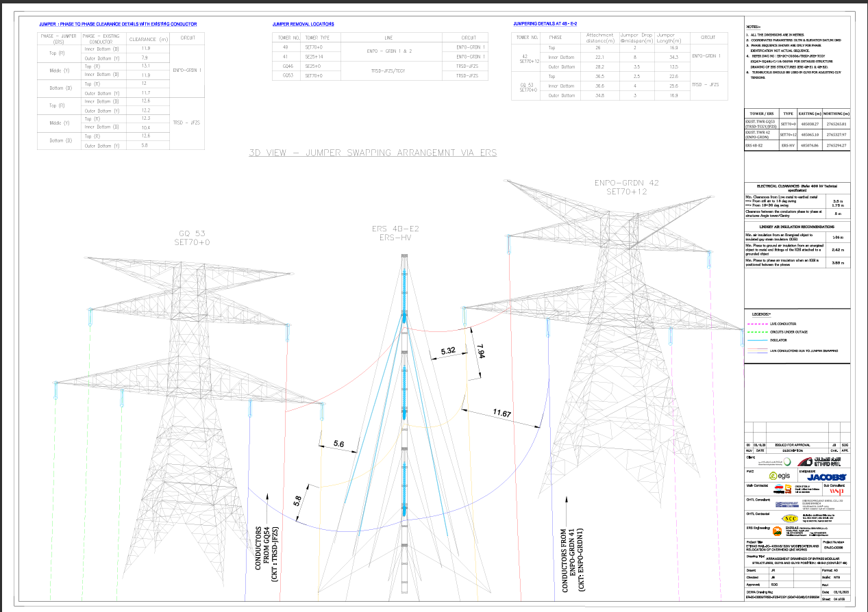This screenshot has width=868, height=612.
Task: Click the 'NOTES:-' heading
Action: click(x=754, y=27)
